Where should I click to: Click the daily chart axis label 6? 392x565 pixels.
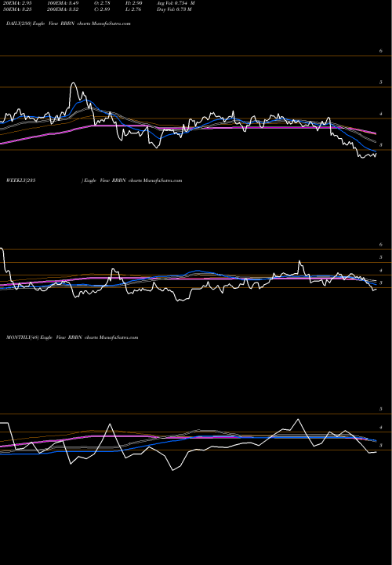click(381, 51)
